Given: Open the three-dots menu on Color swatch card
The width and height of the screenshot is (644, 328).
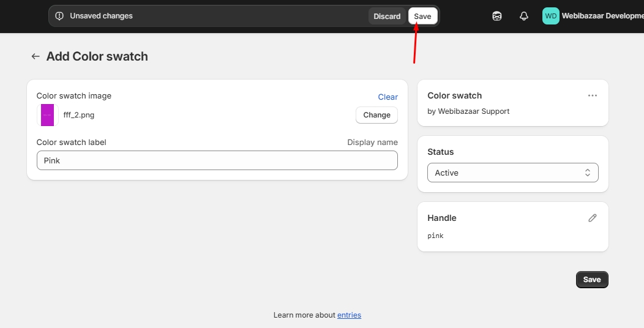Looking at the screenshot, I should pyautogui.click(x=592, y=95).
